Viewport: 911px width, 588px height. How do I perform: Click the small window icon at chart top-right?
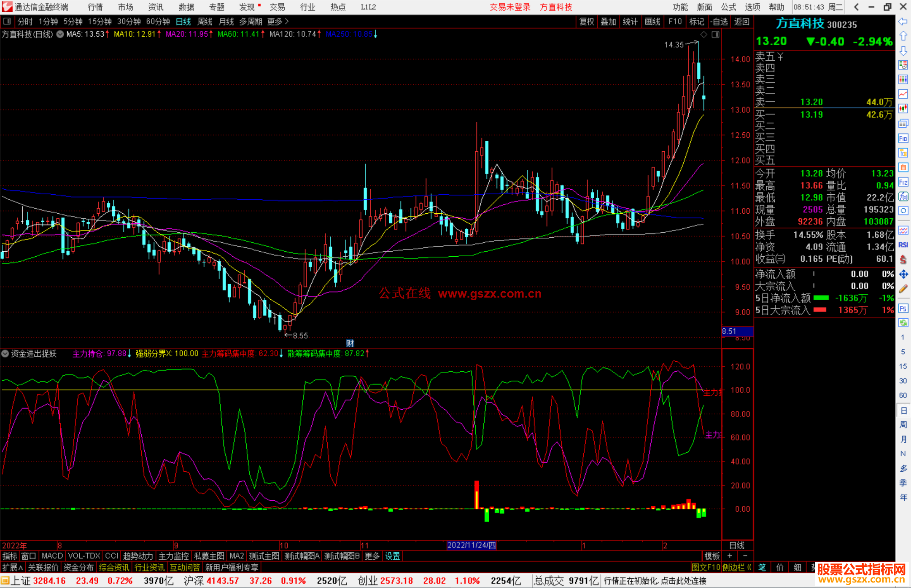coord(716,35)
